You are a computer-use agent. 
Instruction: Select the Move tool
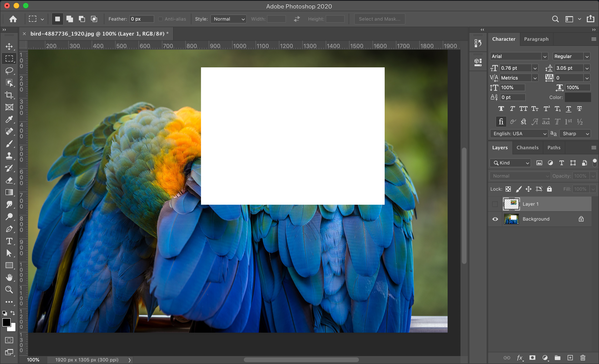click(9, 46)
